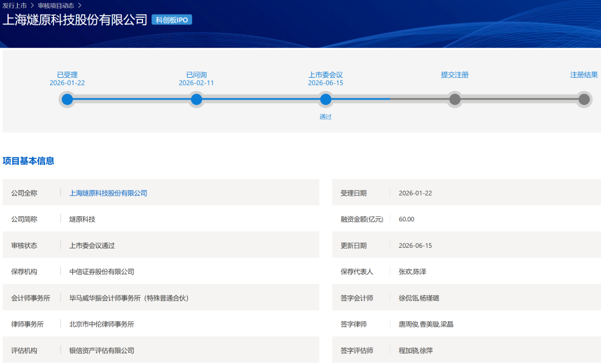
Task: Select the 上市委会议 timeline node
Action: pyautogui.click(x=326, y=99)
